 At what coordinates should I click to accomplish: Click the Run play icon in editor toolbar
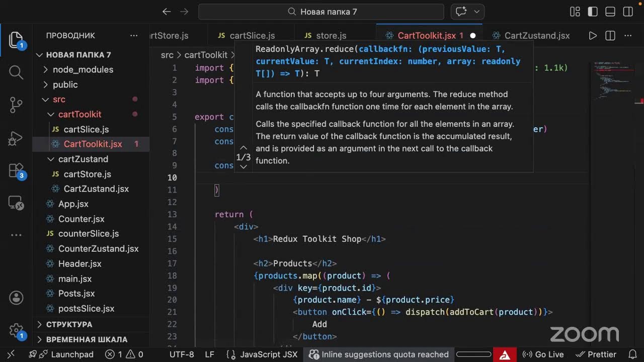593,36
